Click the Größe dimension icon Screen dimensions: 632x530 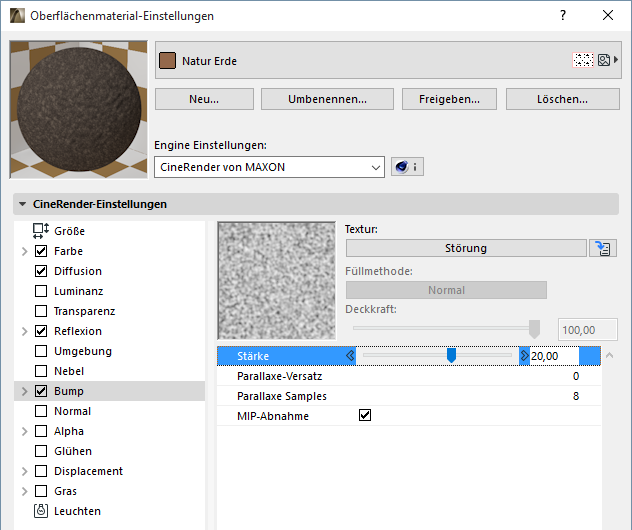click(41, 231)
